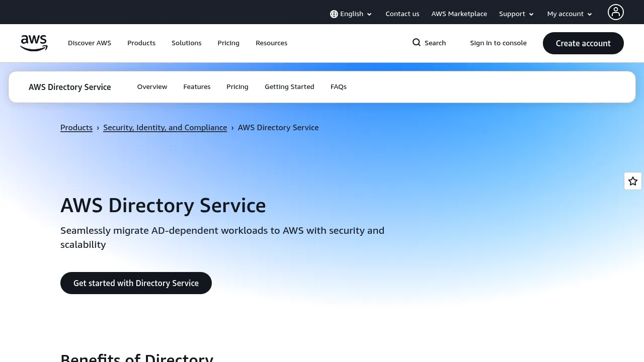This screenshot has width=644, height=362.
Task: Expand the English language dropdown
Action: pos(351,14)
